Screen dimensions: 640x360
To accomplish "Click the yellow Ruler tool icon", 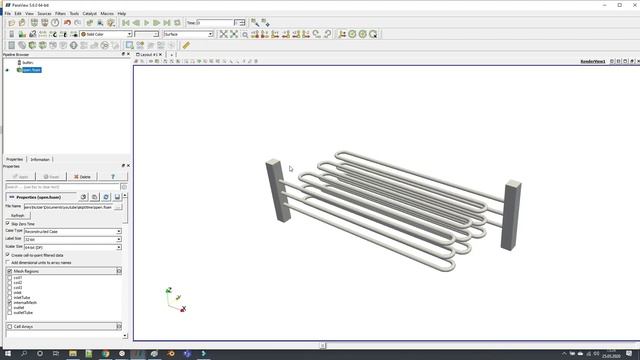I will (186, 45).
